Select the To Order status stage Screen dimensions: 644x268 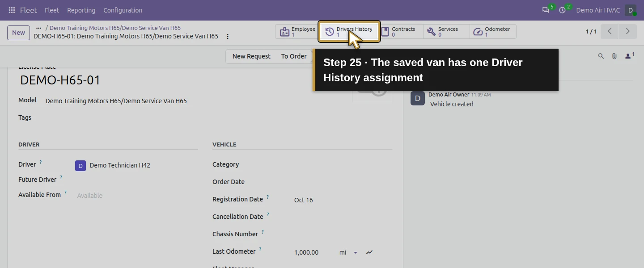(294, 56)
